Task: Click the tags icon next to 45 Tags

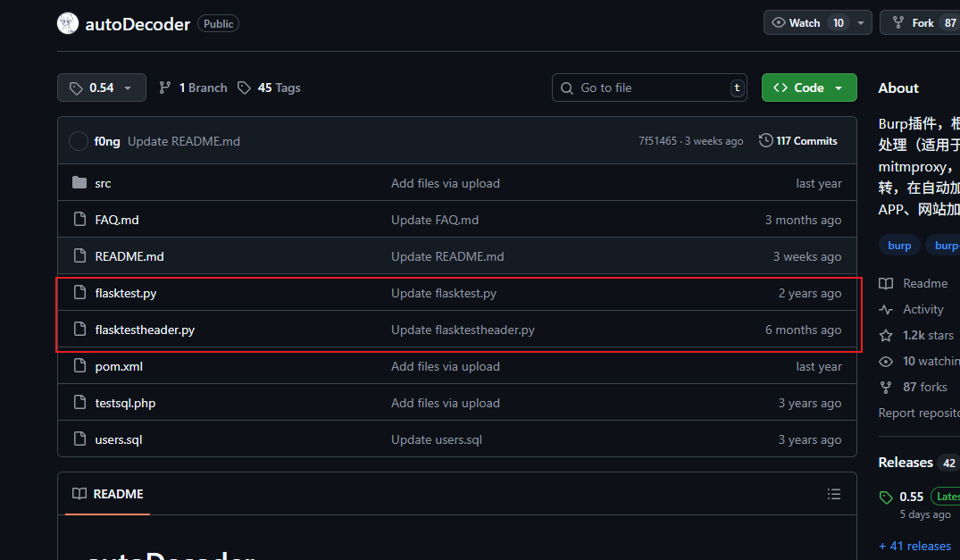Action: (245, 88)
